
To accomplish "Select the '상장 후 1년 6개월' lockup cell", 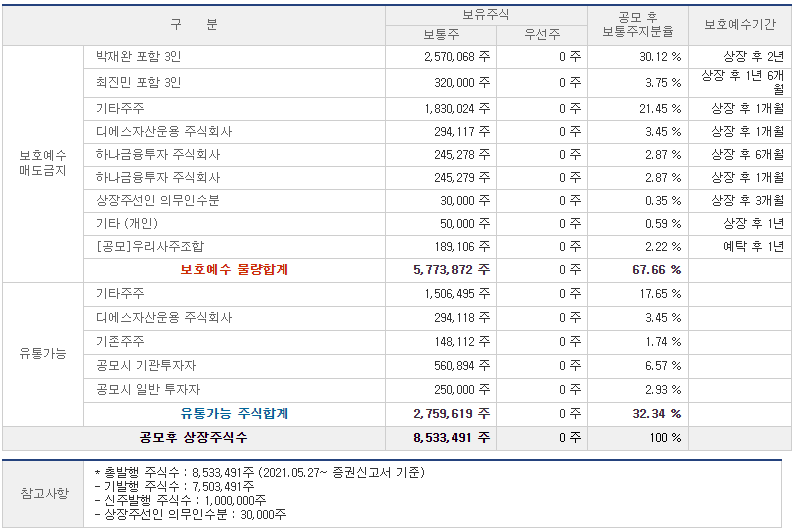I will 742,83.
